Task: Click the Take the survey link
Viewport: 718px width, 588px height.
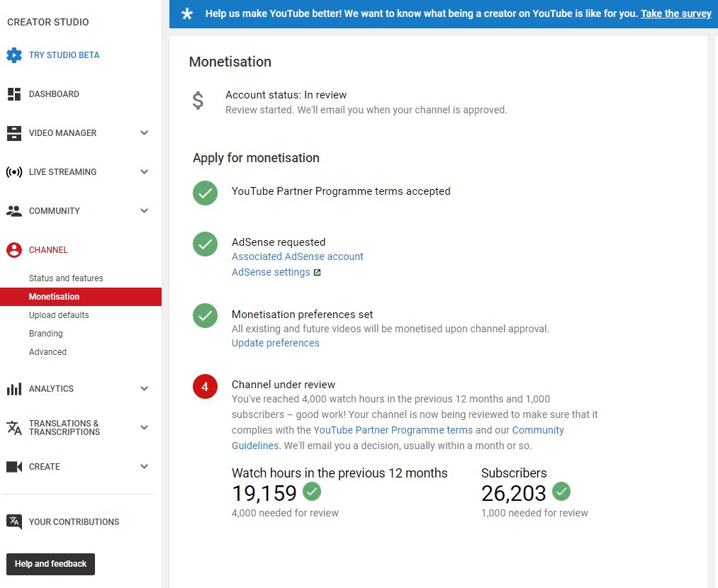Action: (x=676, y=13)
